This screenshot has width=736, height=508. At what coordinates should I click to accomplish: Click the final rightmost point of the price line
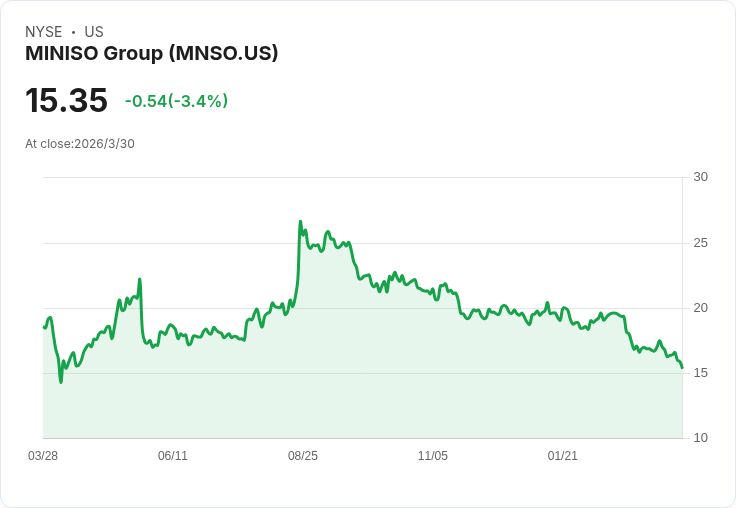[682, 367]
